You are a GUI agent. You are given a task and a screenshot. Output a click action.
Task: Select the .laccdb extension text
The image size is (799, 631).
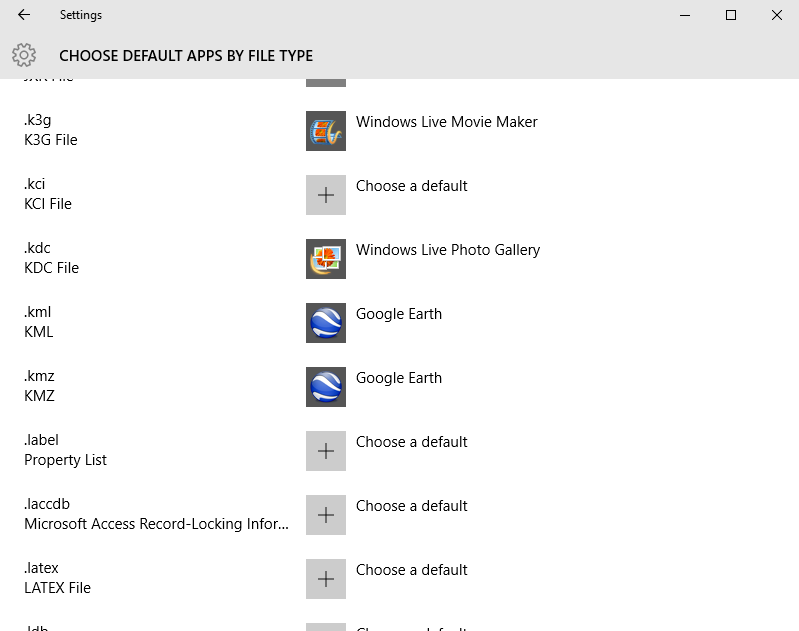tap(47, 504)
